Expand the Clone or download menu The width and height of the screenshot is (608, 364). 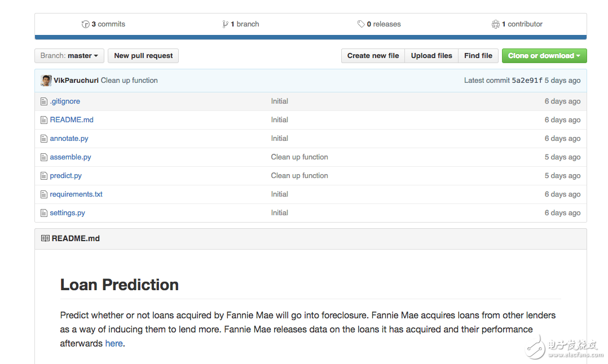click(544, 56)
